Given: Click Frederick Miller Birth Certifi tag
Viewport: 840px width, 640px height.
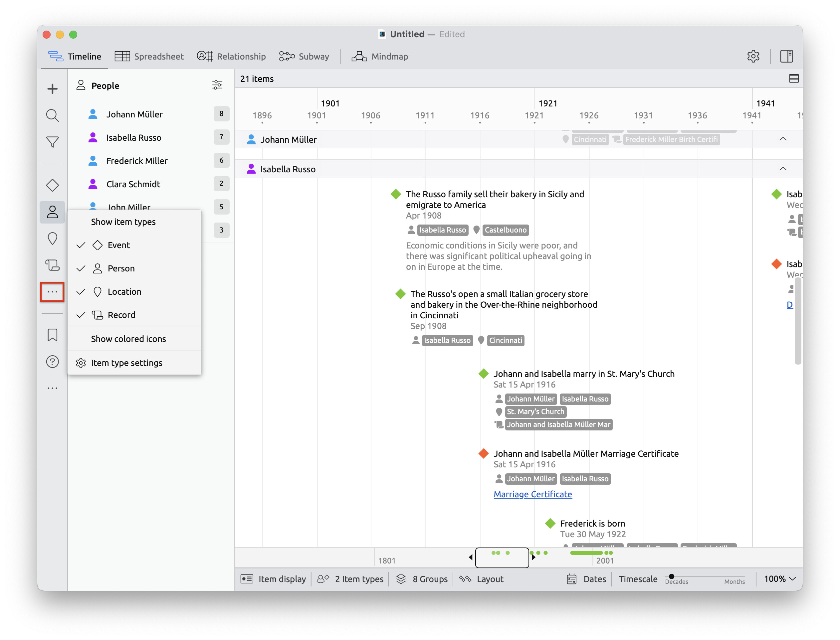Looking at the screenshot, I should click(671, 139).
